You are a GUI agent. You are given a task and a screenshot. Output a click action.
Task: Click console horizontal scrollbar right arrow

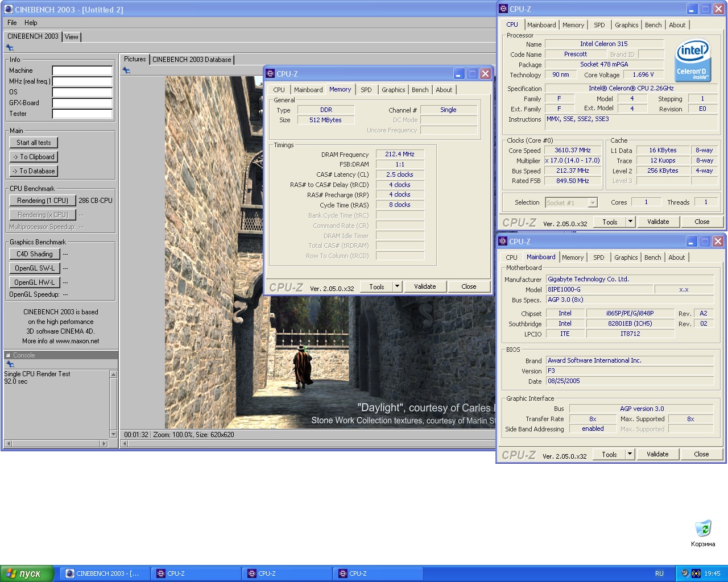(104, 443)
